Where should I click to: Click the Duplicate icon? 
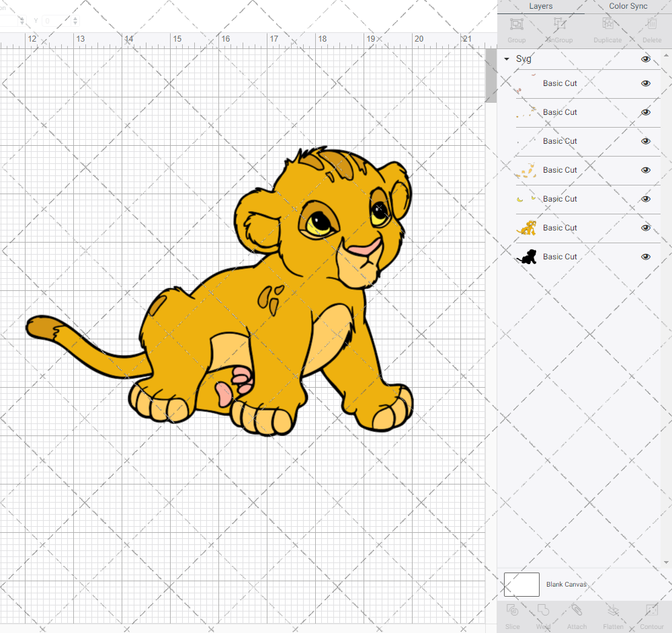click(607, 24)
